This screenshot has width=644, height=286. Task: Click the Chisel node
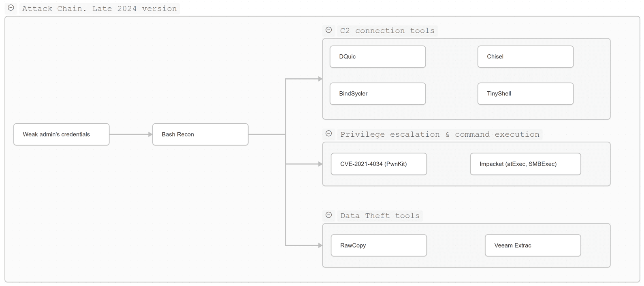click(526, 57)
